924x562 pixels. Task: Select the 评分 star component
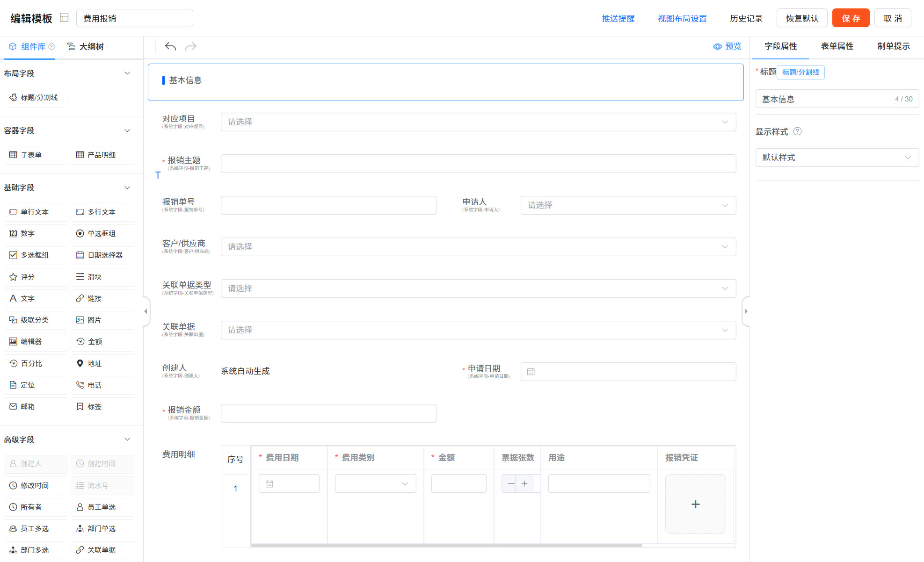[x=36, y=277]
